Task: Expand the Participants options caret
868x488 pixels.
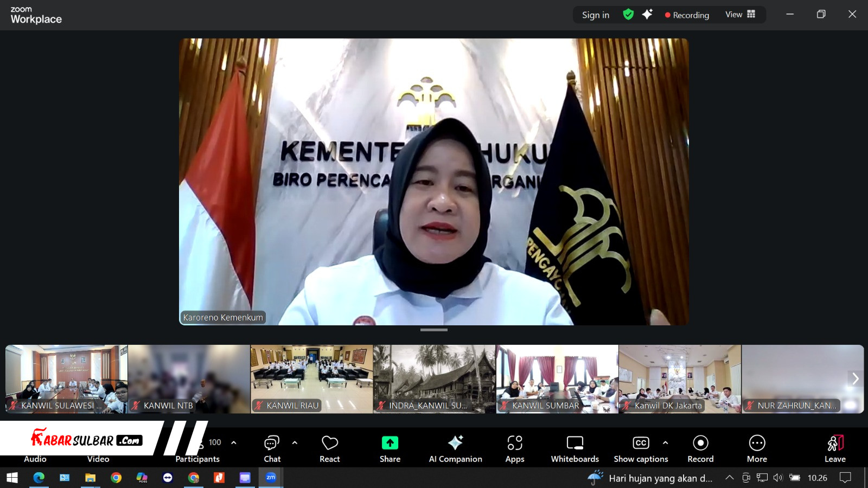Action: [x=234, y=442]
